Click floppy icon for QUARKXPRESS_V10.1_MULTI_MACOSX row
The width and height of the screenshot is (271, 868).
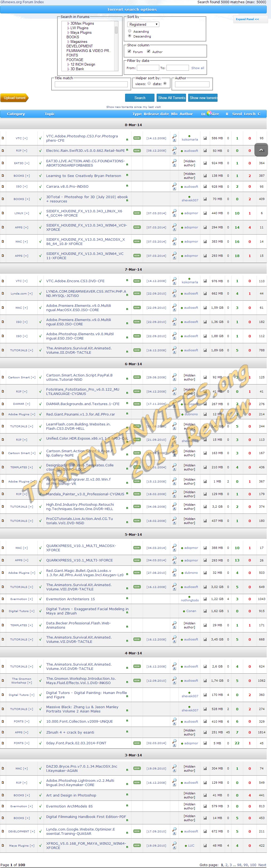(x=205, y=548)
